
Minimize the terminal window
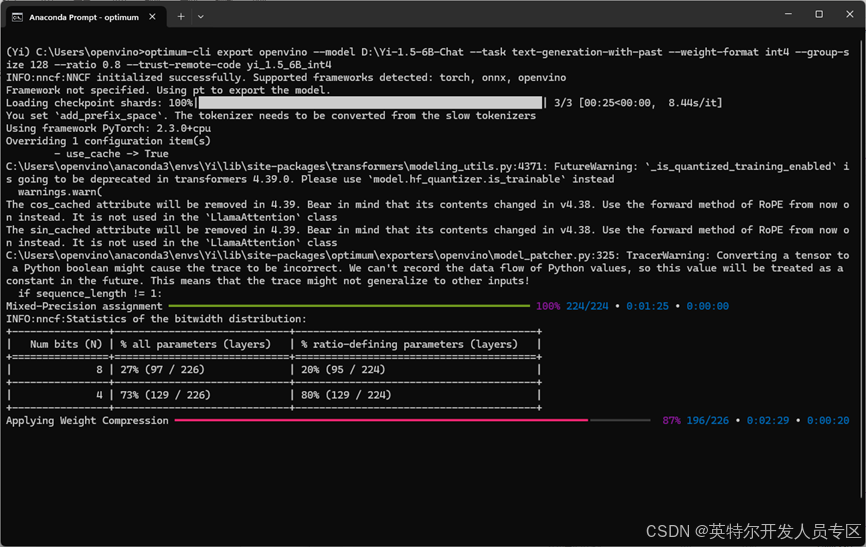point(788,14)
